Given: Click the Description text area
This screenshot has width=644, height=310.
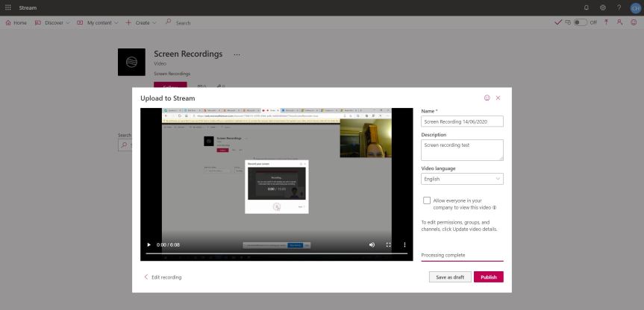Looking at the screenshot, I should pos(462,150).
